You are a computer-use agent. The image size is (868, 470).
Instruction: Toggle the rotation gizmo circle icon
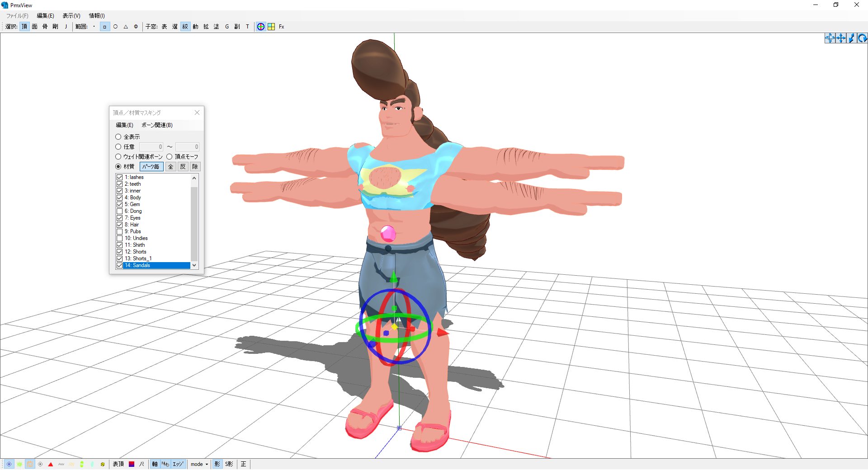coord(261,27)
